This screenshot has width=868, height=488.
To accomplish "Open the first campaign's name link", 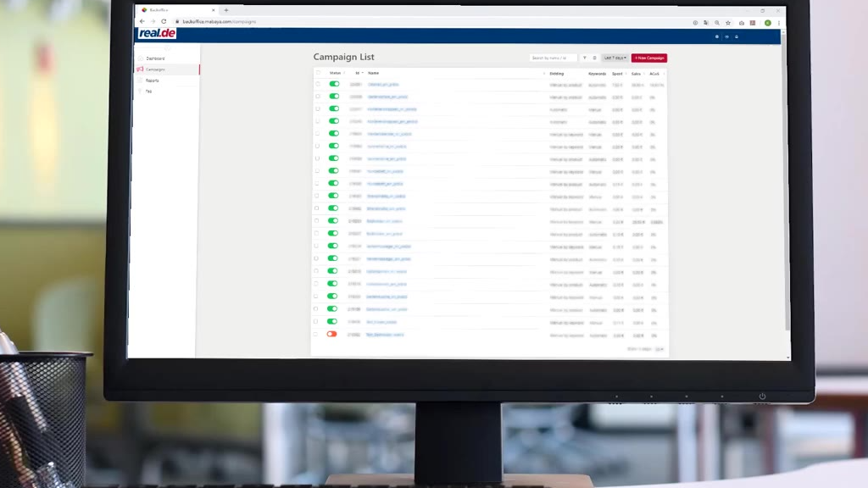I will pos(383,85).
